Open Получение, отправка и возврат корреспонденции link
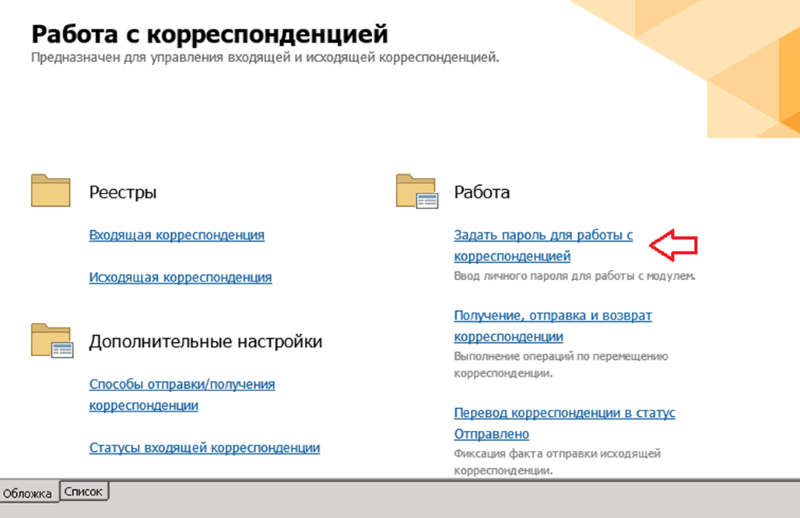Image resolution: width=800 pixels, height=518 pixels. click(x=553, y=326)
